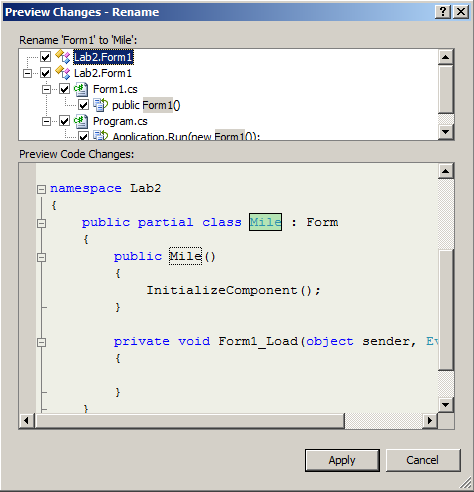Image resolution: width=474 pixels, height=492 pixels.
Task: Click the green highlighted Mile class name
Action: coord(265,222)
